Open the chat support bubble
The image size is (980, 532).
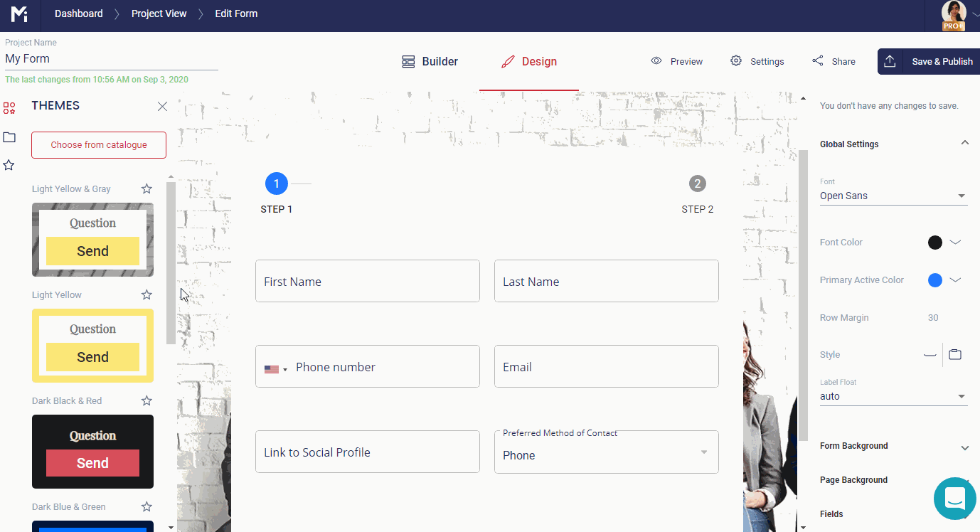[955, 499]
